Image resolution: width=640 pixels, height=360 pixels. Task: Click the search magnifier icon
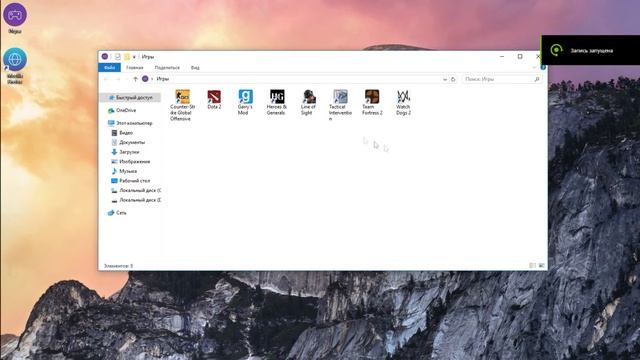point(537,79)
